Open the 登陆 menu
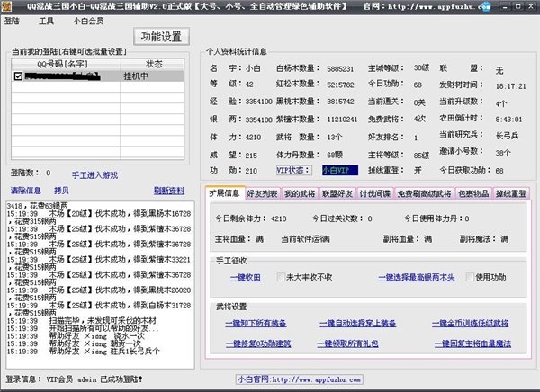 point(12,22)
